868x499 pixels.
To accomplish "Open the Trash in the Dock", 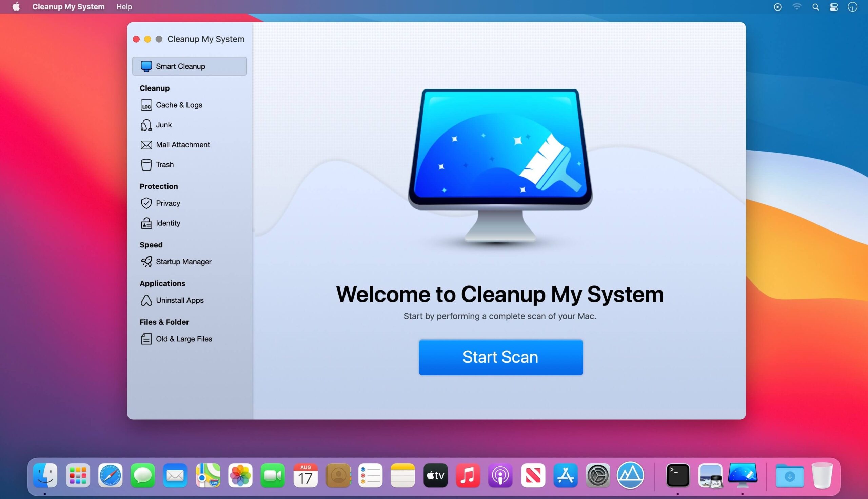I will 822,476.
